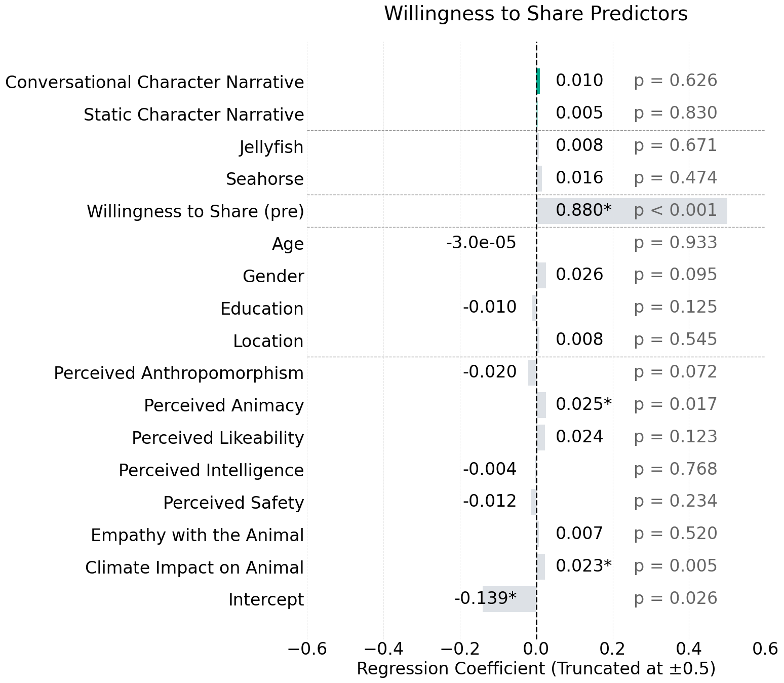This screenshot has height=683, width=784.
Task: Select the 'Perceived Anthropomorphism' label
Action: coord(179,373)
